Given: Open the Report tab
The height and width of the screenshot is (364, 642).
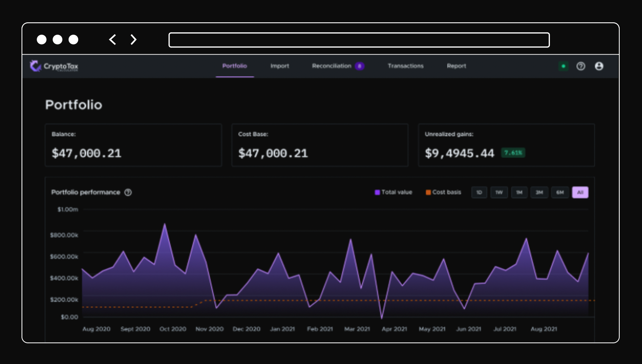Looking at the screenshot, I should pyautogui.click(x=457, y=66).
